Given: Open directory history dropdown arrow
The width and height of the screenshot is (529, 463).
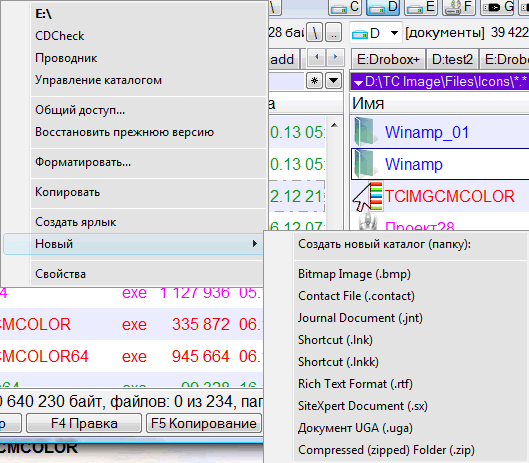Looking at the screenshot, I should 333,81.
